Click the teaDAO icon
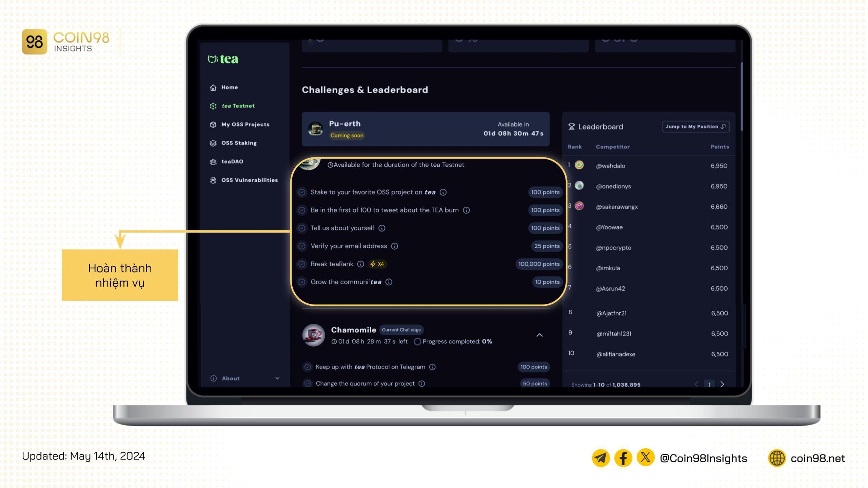The image size is (868, 488). click(x=213, y=161)
